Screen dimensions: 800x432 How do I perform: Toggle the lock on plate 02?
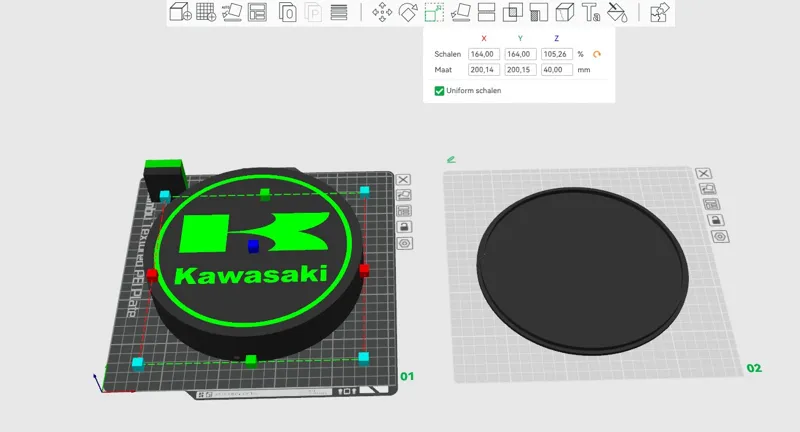715,220
